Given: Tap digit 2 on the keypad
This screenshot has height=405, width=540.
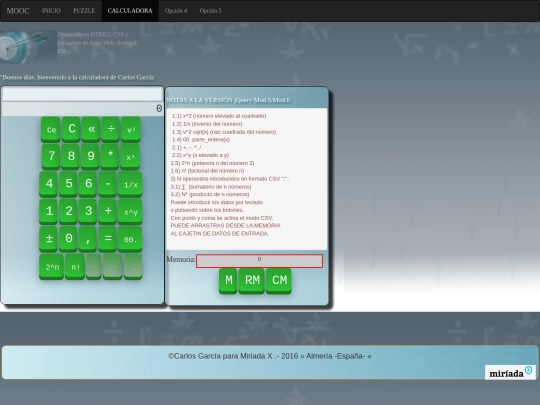Looking at the screenshot, I should 68,211.
